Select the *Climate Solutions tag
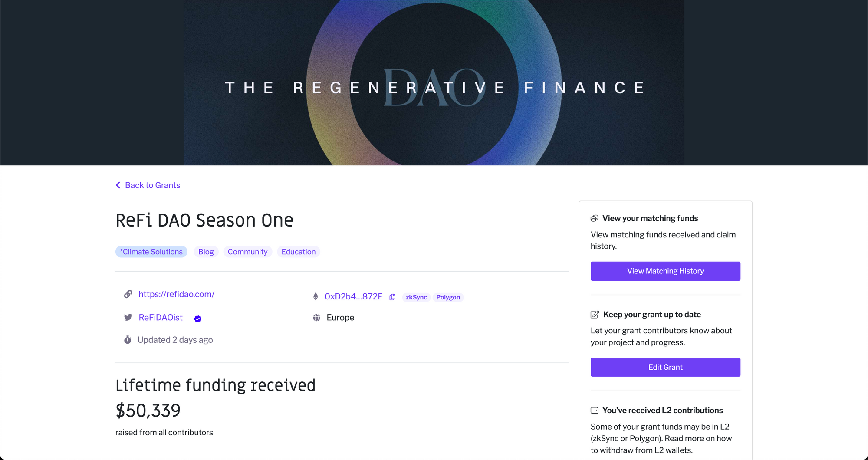Screen dimensions: 868x460 151,252
